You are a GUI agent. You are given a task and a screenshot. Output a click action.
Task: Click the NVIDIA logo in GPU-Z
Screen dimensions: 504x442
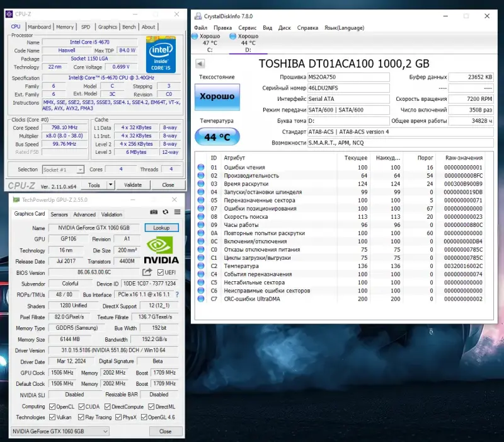[x=161, y=250]
